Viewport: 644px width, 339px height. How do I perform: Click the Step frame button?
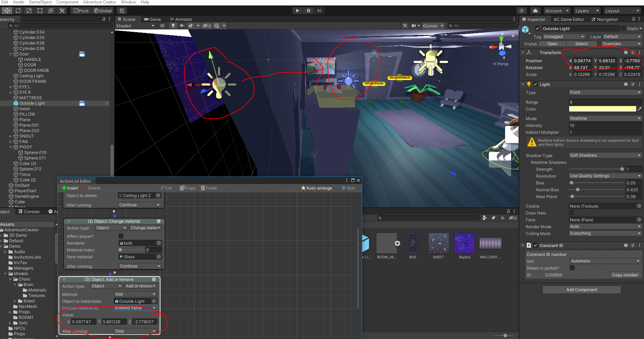pos(319,11)
